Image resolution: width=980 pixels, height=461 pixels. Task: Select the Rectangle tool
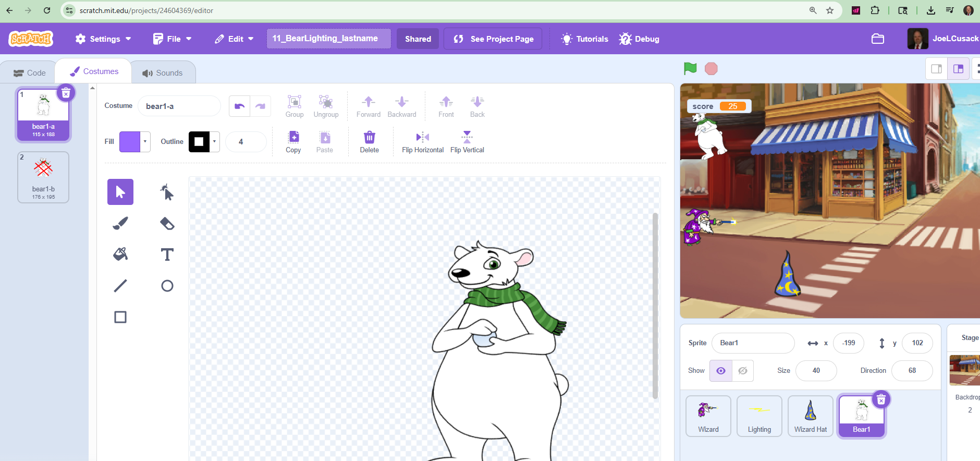(x=120, y=317)
